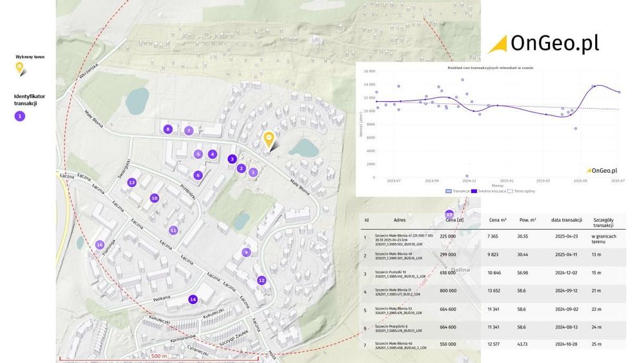
Task: Click the Szczecin Pustułki 10 address row
Action: click(x=398, y=275)
